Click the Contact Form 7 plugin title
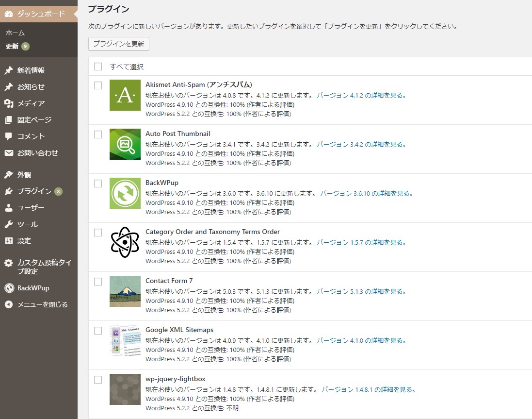 tap(169, 281)
